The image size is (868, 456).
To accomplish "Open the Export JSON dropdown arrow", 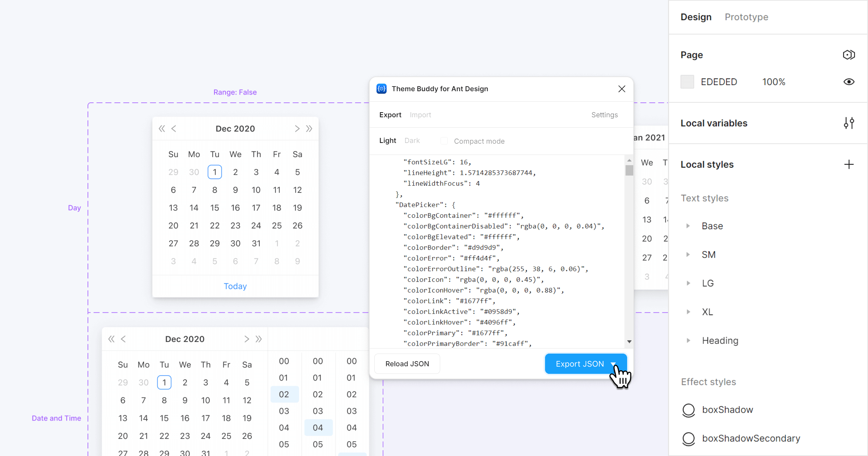I will 613,364.
